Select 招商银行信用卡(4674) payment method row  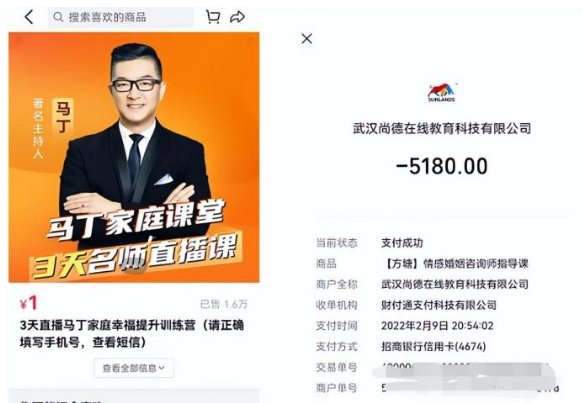(x=442, y=347)
